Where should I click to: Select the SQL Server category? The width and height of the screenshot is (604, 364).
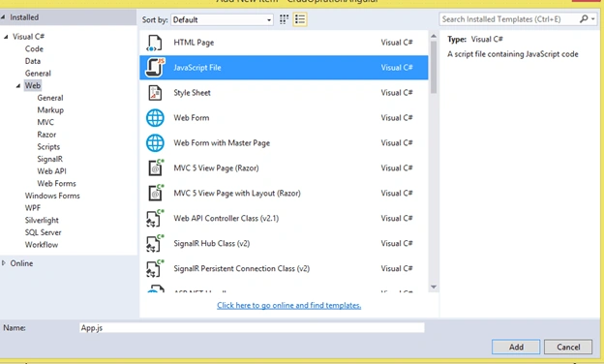point(44,232)
